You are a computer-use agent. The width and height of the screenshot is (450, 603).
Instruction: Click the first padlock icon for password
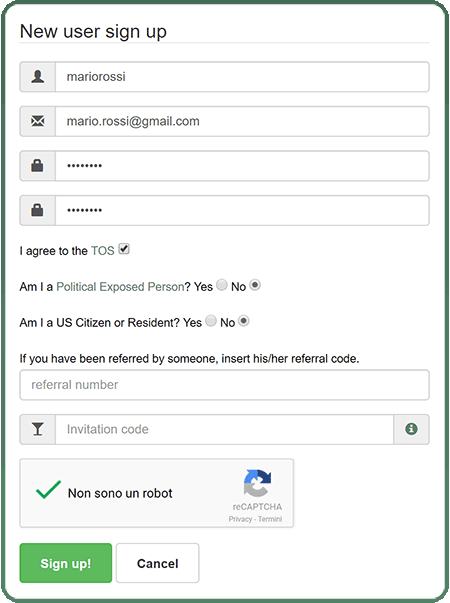coord(37,166)
